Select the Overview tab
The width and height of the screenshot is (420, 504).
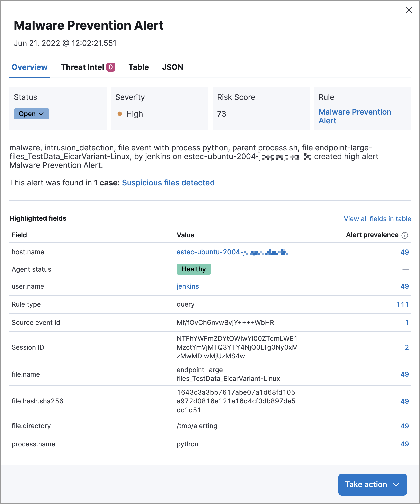coord(30,67)
